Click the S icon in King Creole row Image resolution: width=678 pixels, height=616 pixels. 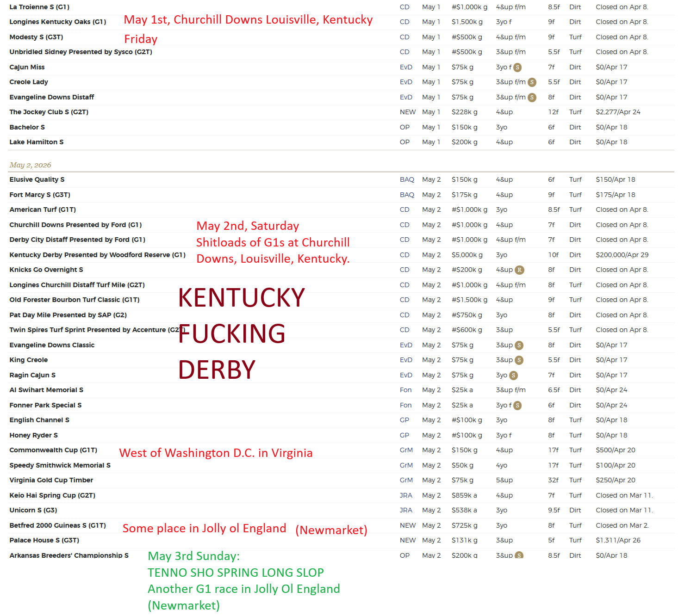click(519, 360)
